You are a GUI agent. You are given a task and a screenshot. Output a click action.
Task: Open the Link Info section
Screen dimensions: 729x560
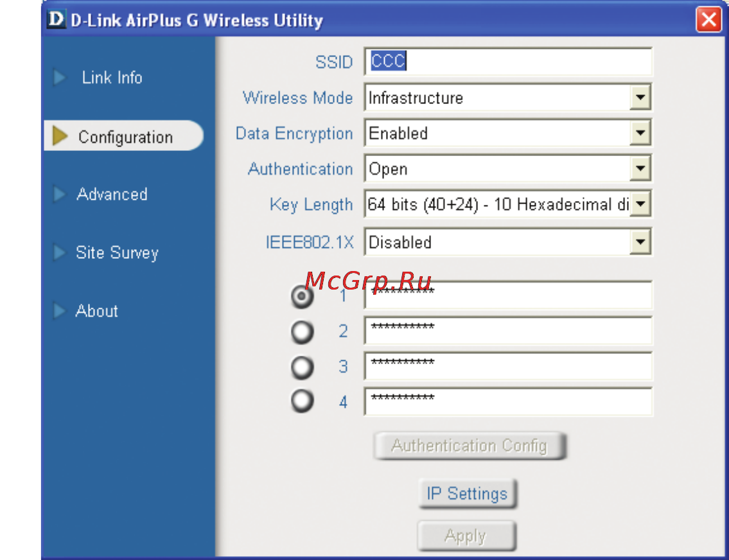point(112,78)
